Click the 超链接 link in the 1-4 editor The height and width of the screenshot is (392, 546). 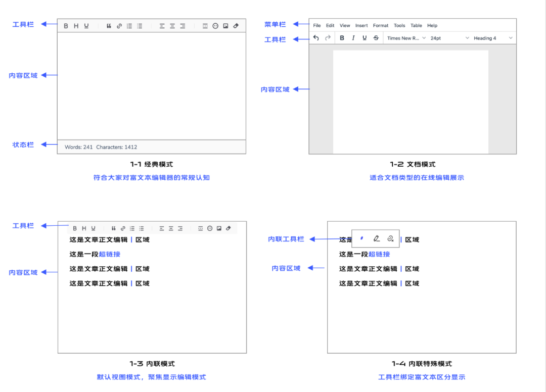[379, 254]
